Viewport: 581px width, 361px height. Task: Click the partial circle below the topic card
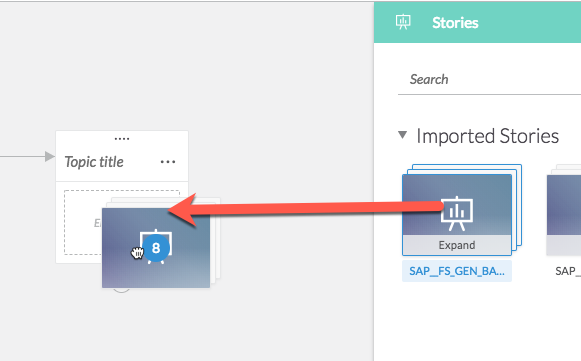[122, 290]
